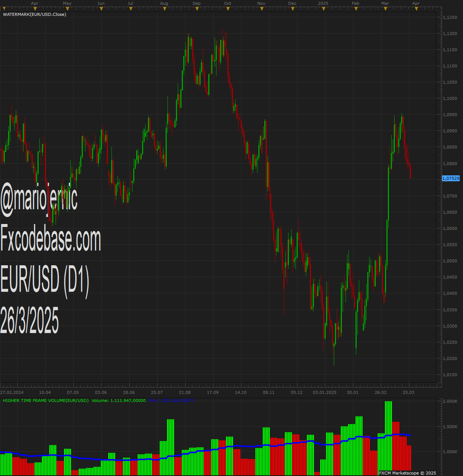The width and height of the screenshot is (463, 476).
Task: Click the 27.02.2024 date axis label
Action: pyautogui.click(x=12, y=392)
